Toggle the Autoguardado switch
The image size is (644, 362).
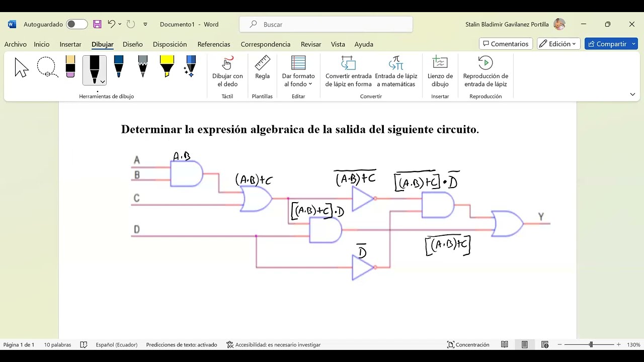point(77,24)
